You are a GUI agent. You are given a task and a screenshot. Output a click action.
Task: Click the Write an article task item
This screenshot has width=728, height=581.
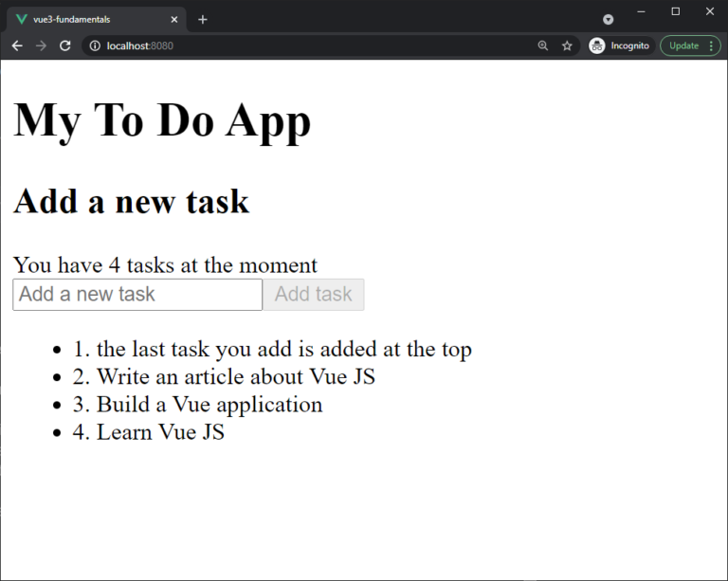[x=225, y=377]
